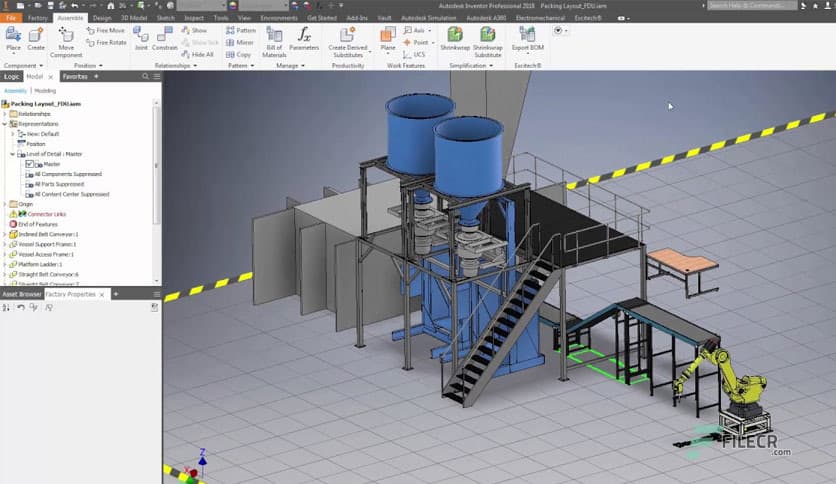Switch browser to Modeling view

[x=45, y=91]
